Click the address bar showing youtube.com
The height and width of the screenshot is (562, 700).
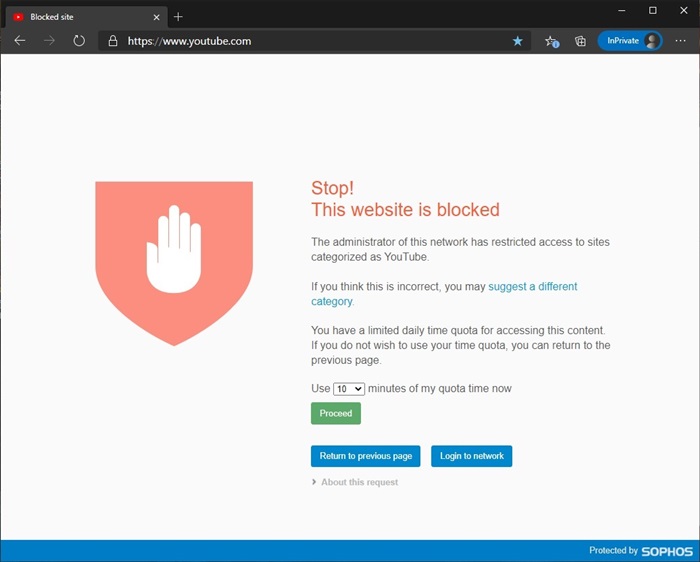tap(312, 41)
